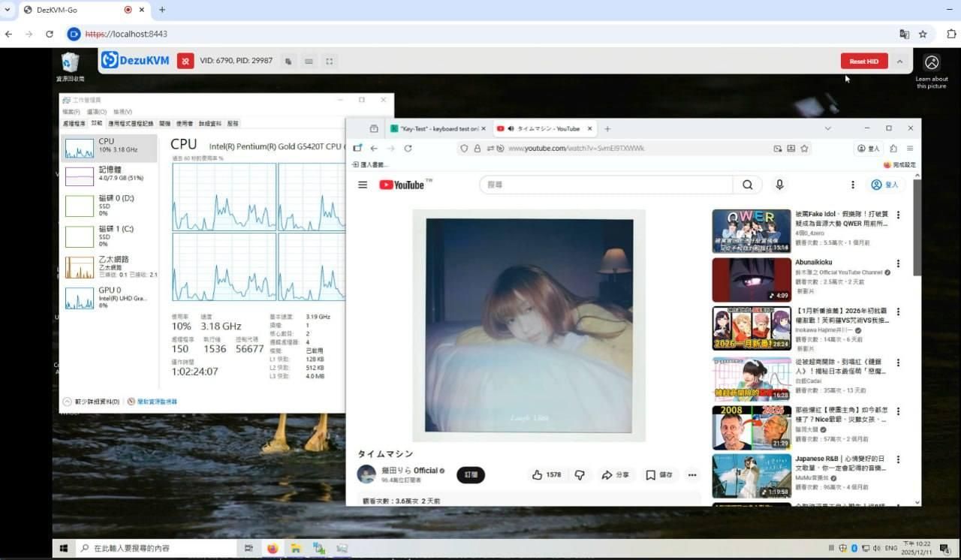
Task: Click YouTube 登入 sign-in button
Action: 884,185
